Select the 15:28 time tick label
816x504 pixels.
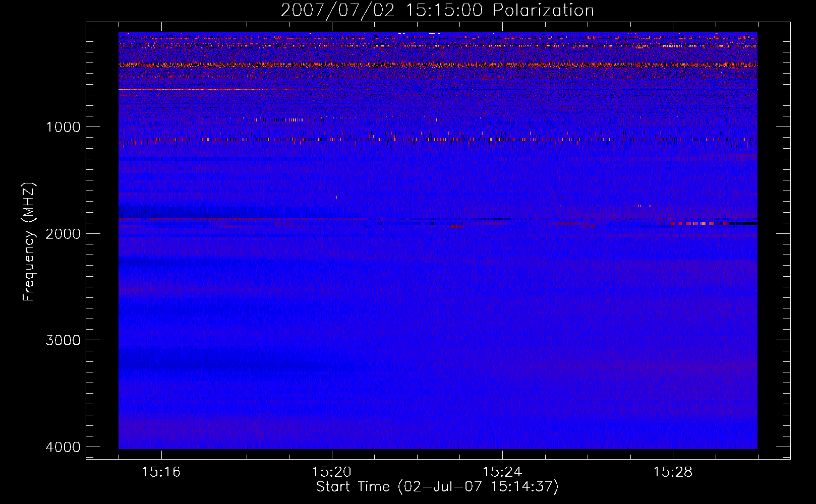click(673, 472)
